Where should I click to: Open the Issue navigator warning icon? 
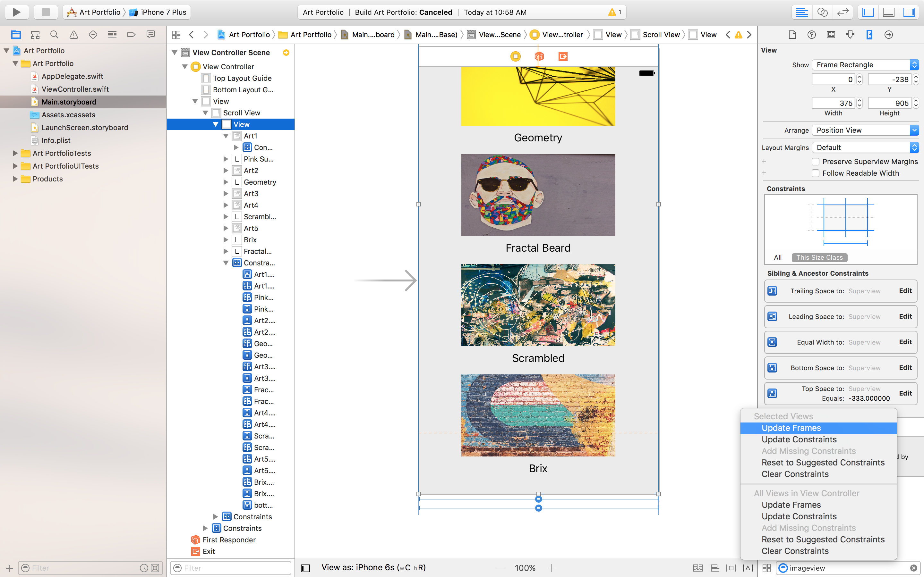tap(73, 34)
